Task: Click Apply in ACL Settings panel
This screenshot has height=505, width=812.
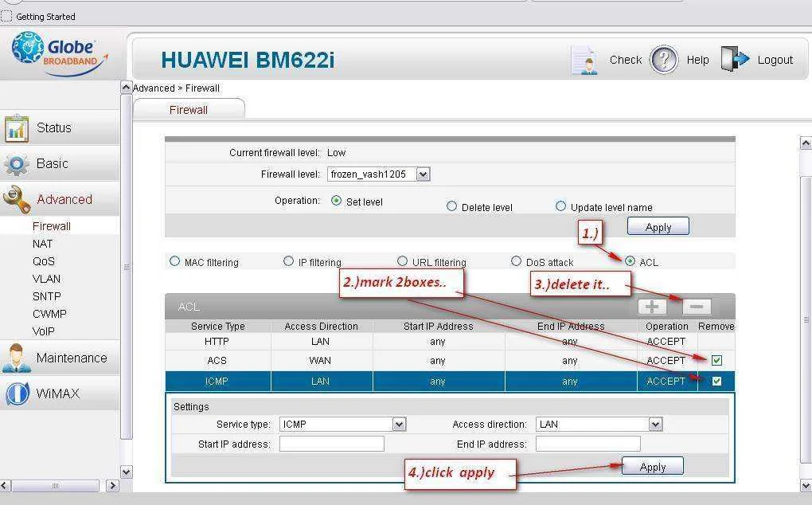Action: [x=653, y=467]
